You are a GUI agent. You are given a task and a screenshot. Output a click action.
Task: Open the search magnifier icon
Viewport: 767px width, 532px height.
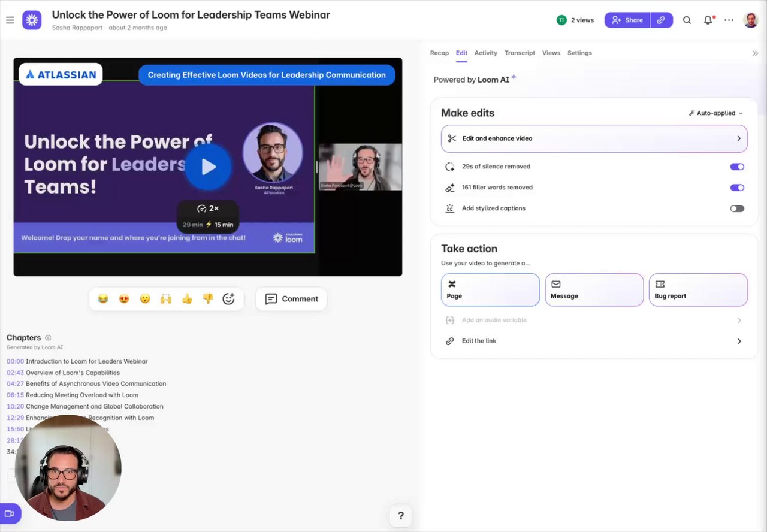(x=687, y=20)
